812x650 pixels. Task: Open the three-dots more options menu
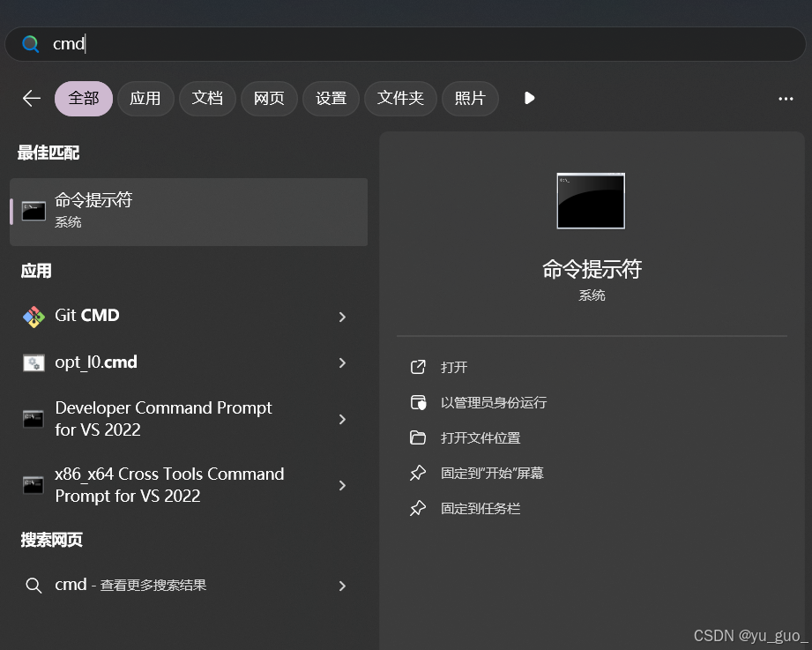[786, 99]
